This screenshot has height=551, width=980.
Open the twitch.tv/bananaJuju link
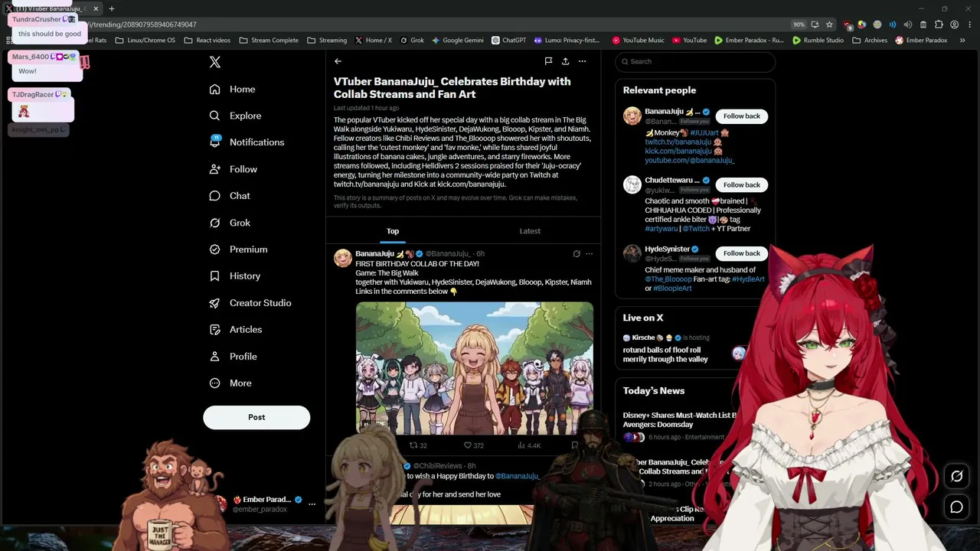click(x=678, y=142)
